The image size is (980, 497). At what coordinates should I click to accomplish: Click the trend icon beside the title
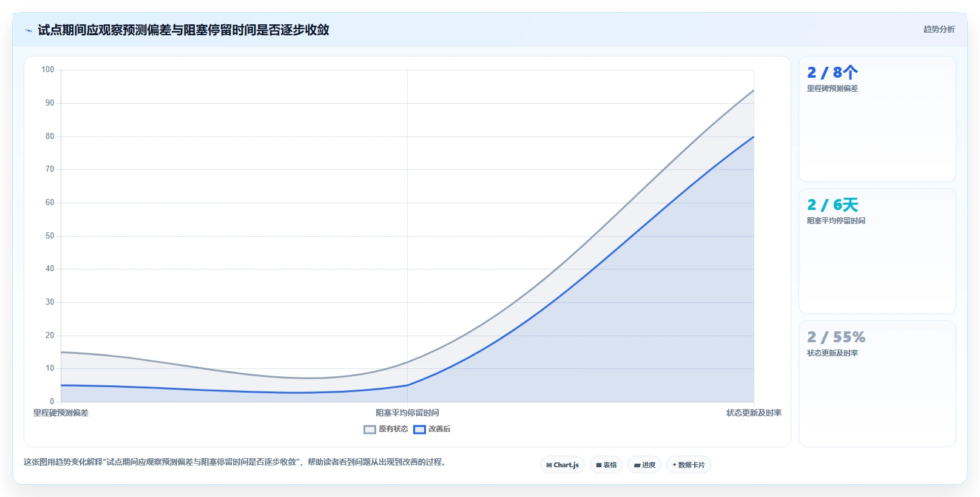(29, 30)
